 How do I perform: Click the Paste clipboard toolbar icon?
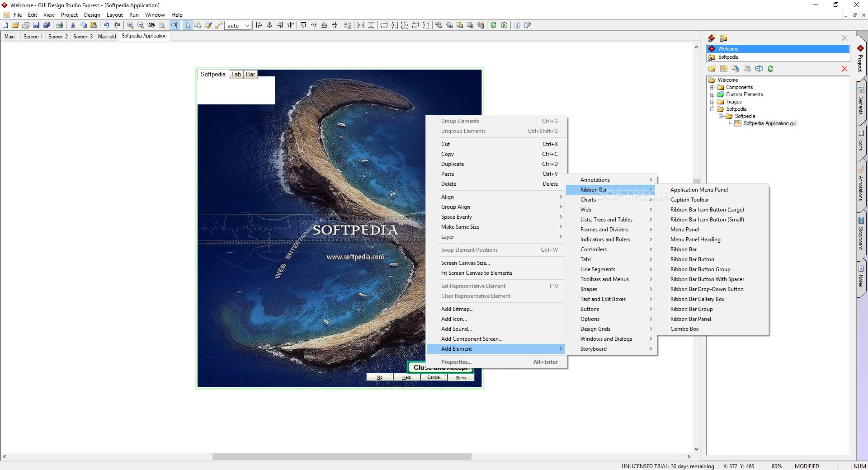94,25
